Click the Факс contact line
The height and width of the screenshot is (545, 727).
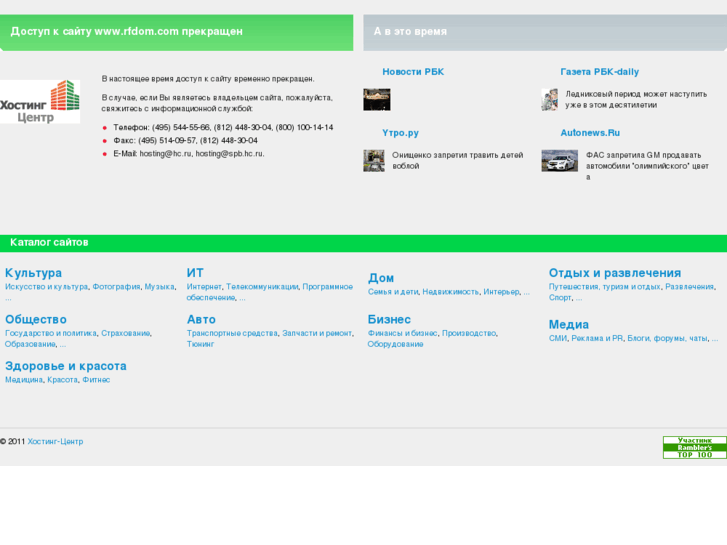coord(185,141)
